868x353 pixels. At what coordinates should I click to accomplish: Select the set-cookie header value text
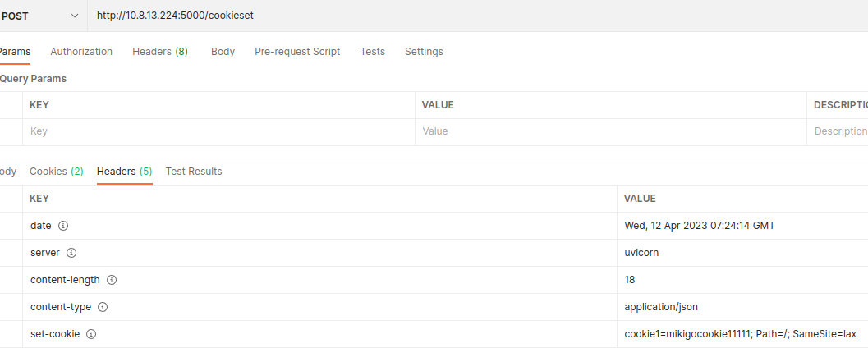(740, 334)
